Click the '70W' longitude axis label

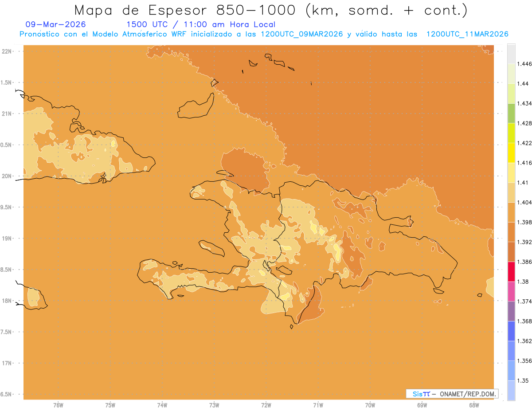370,405
